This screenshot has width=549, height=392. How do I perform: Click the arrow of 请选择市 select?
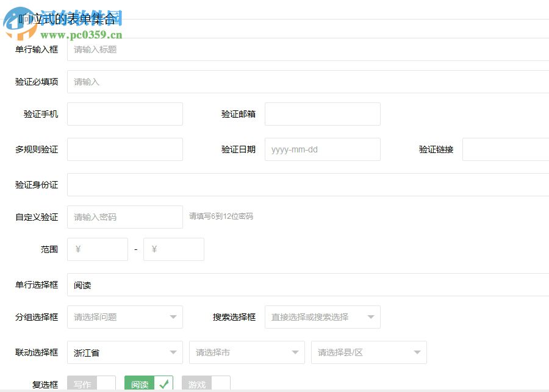[295, 352]
